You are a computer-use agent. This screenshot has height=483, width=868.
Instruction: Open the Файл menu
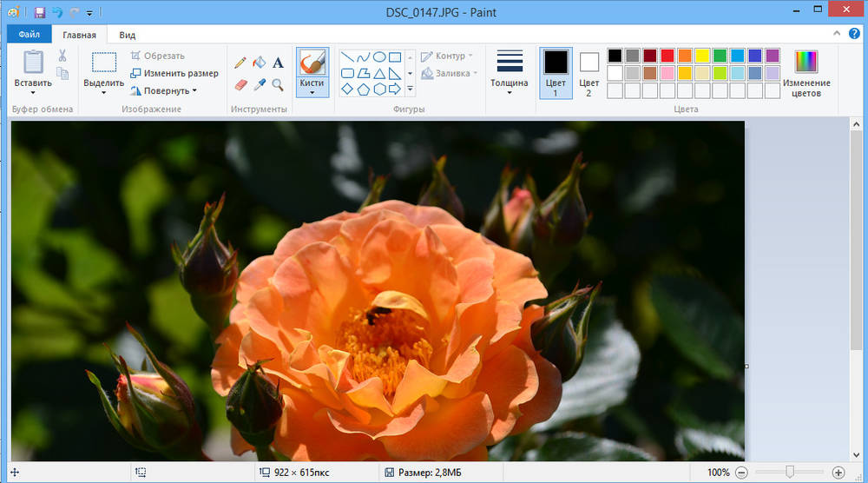click(29, 35)
